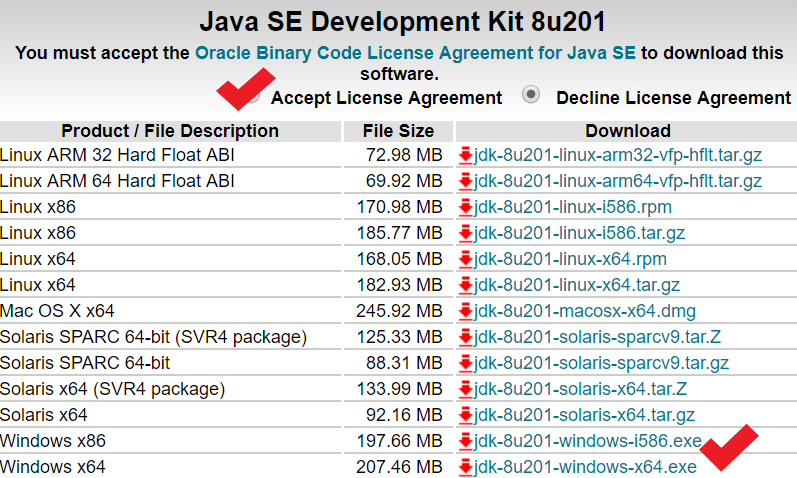Screen dimensions: 797x478
Task: Download the jdk-8u201-windows-i586.exe installer link
Action: 588,440
